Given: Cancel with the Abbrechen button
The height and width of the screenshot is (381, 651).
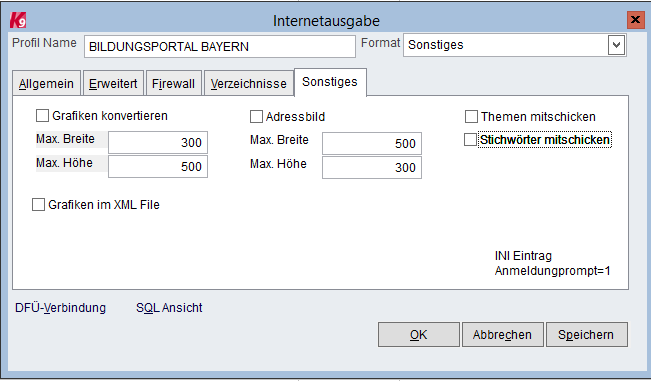Looking at the screenshot, I should pyautogui.click(x=502, y=335).
